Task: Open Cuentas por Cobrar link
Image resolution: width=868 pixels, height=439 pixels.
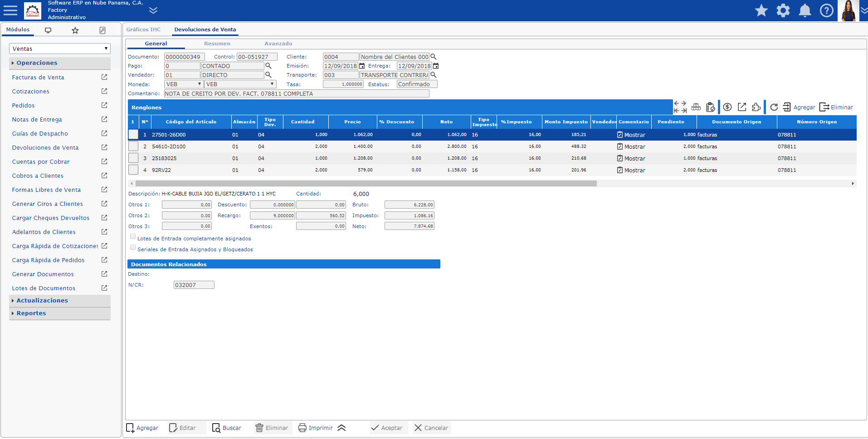Action: 41,162
